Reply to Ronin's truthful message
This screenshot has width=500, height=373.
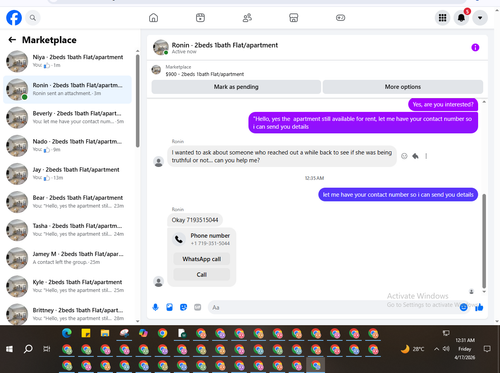tap(415, 156)
